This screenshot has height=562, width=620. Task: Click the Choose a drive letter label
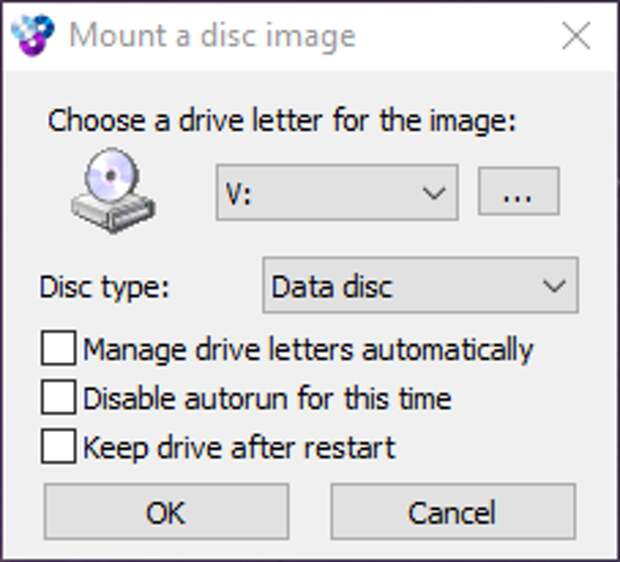pyautogui.click(x=282, y=121)
